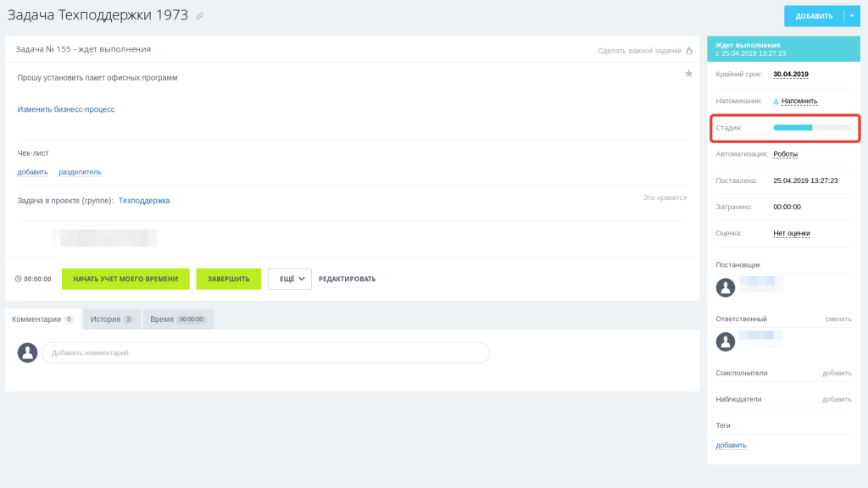This screenshot has height=488, width=868.
Task: Click the Добавить button
Action: 814,16
